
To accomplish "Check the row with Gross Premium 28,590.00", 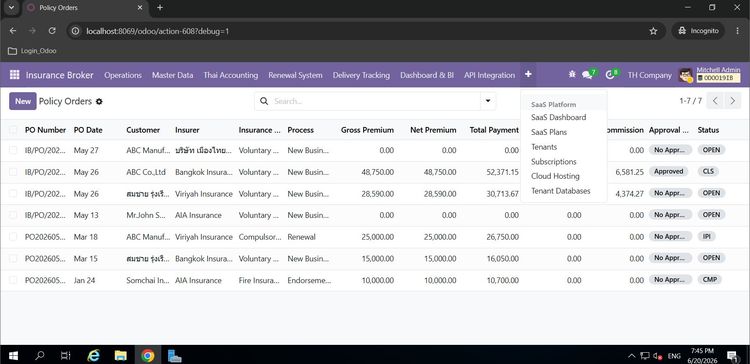I will tap(13, 193).
